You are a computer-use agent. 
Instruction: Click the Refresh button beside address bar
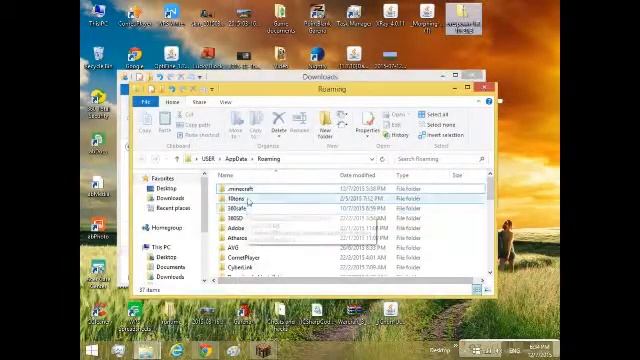pos(382,159)
